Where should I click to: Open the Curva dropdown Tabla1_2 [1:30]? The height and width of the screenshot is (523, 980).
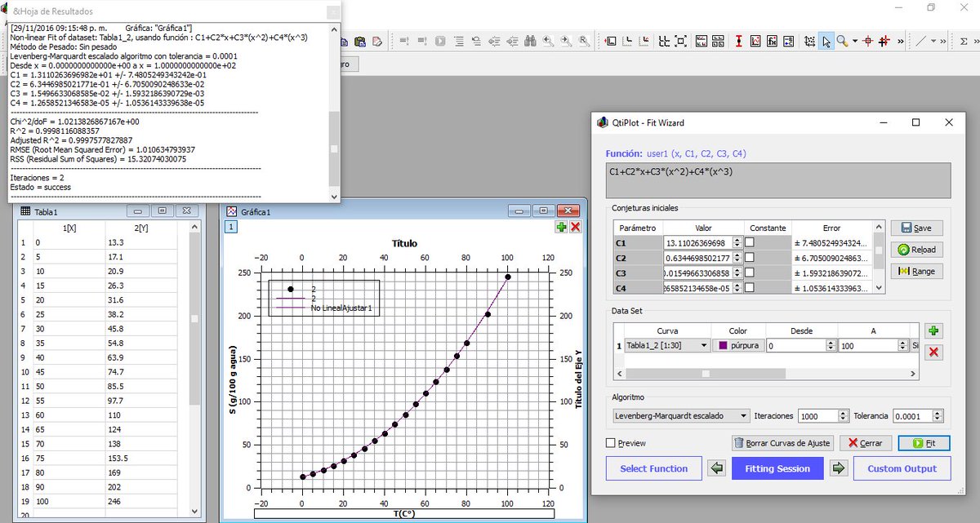point(666,345)
